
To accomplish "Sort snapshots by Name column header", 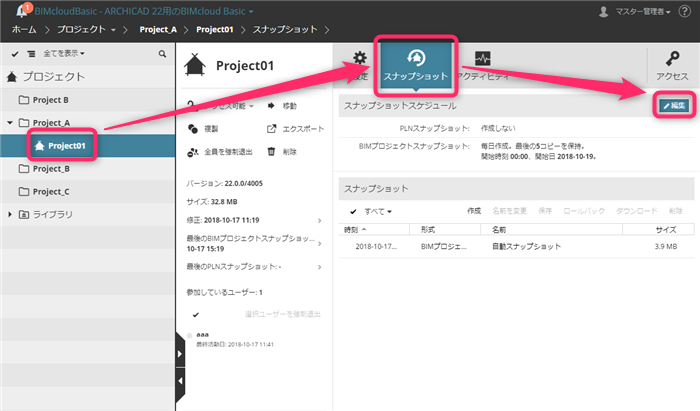I will [551, 229].
